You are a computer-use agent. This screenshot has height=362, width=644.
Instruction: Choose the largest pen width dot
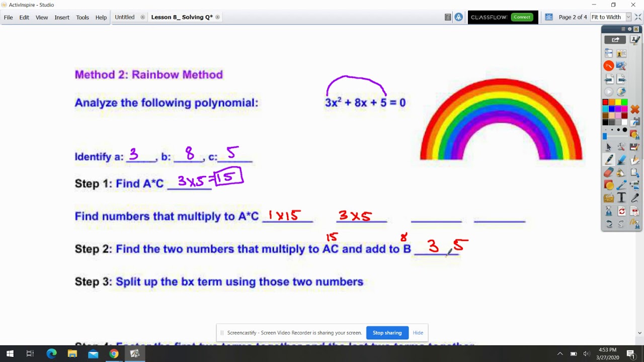point(625,130)
